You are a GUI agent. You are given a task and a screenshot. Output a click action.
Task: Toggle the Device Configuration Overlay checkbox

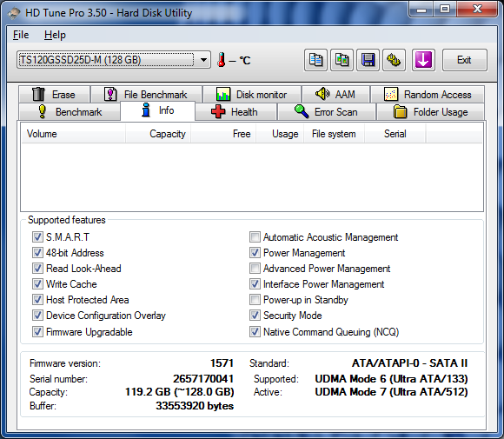coord(37,316)
